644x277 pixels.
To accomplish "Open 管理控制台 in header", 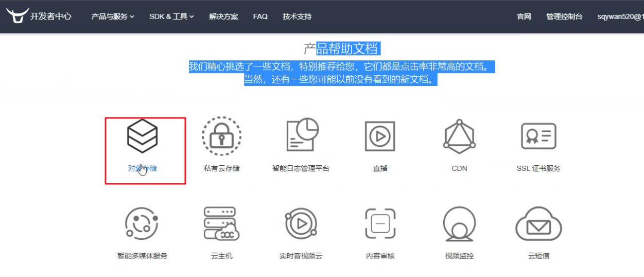I will tap(564, 16).
